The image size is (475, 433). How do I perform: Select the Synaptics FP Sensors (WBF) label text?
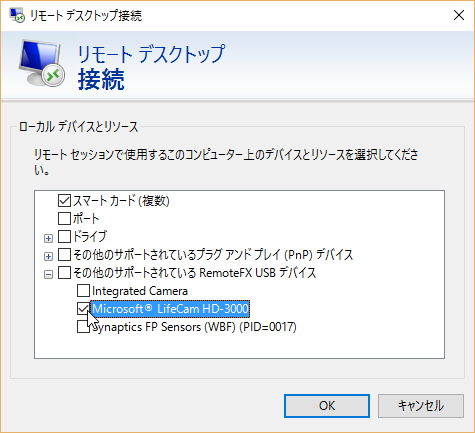pos(194,327)
